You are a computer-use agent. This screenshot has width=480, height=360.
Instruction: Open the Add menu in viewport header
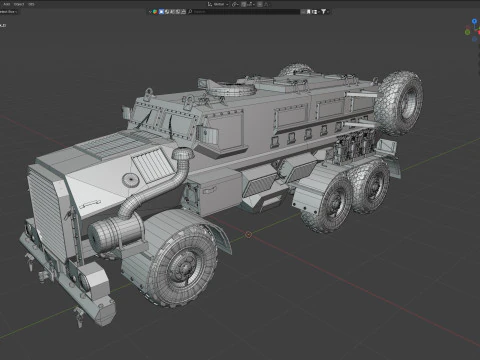[6, 4]
